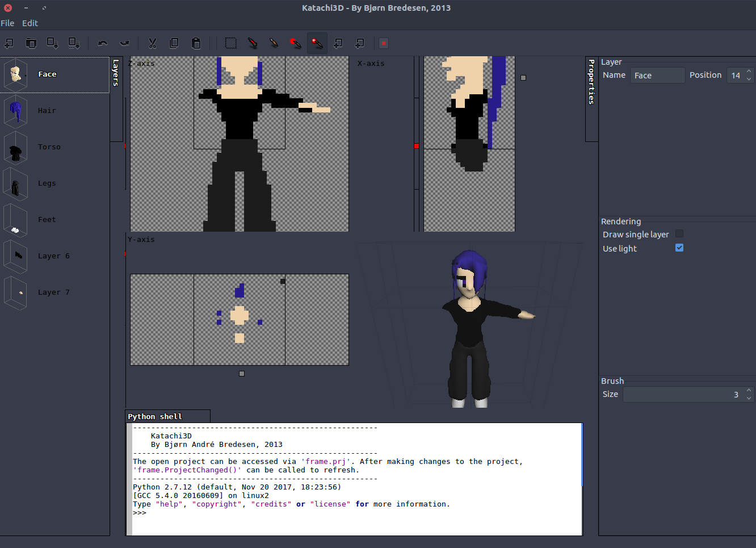Click the vertical Layers panel tab

coord(116,99)
